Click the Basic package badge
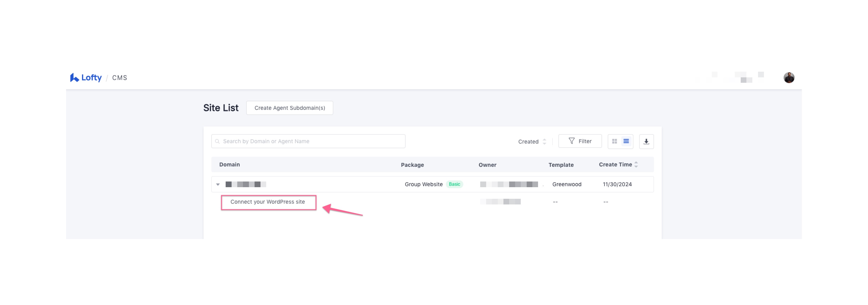The height and width of the screenshot is (305, 868). [454, 185]
